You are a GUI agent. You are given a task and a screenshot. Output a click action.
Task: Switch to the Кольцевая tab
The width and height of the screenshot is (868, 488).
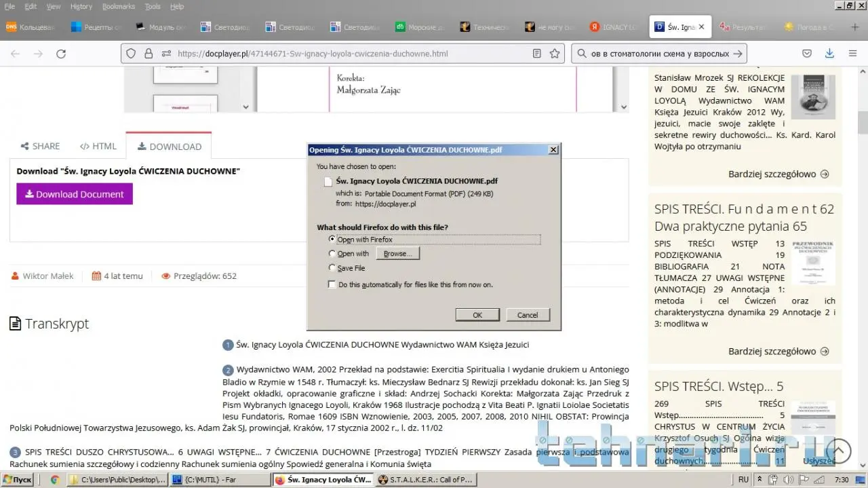[x=32, y=27]
